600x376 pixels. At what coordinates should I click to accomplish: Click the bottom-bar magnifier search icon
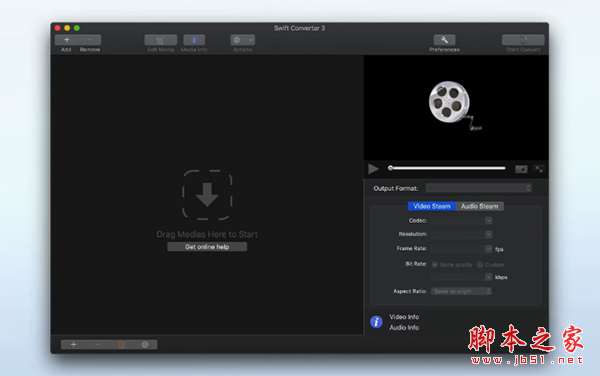tap(145, 345)
